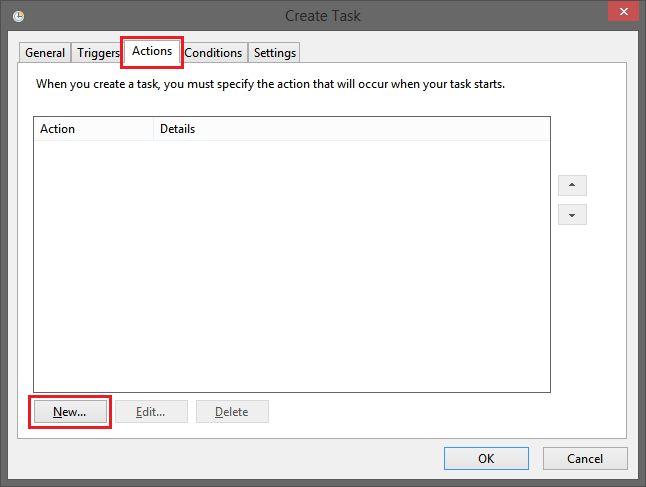Click the Task Scheduler clock icon in title bar
The width and height of the screenshot is (646, 487).
pyautogui.click(x=18, y=16)
